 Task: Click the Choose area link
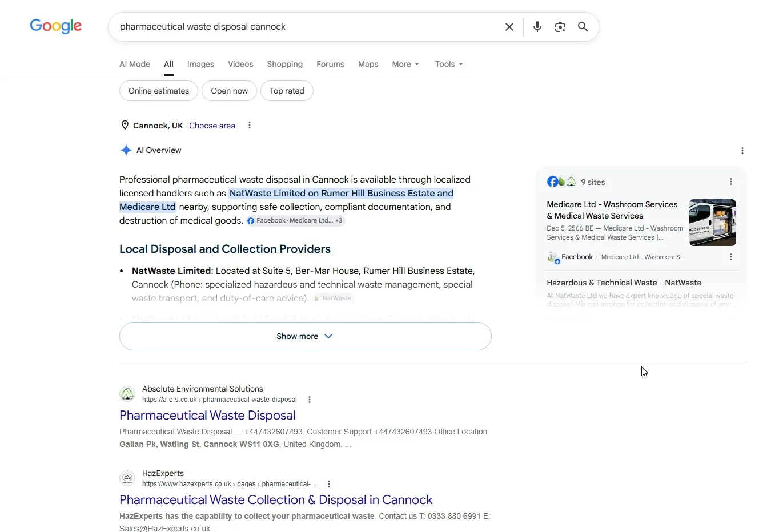212,126
